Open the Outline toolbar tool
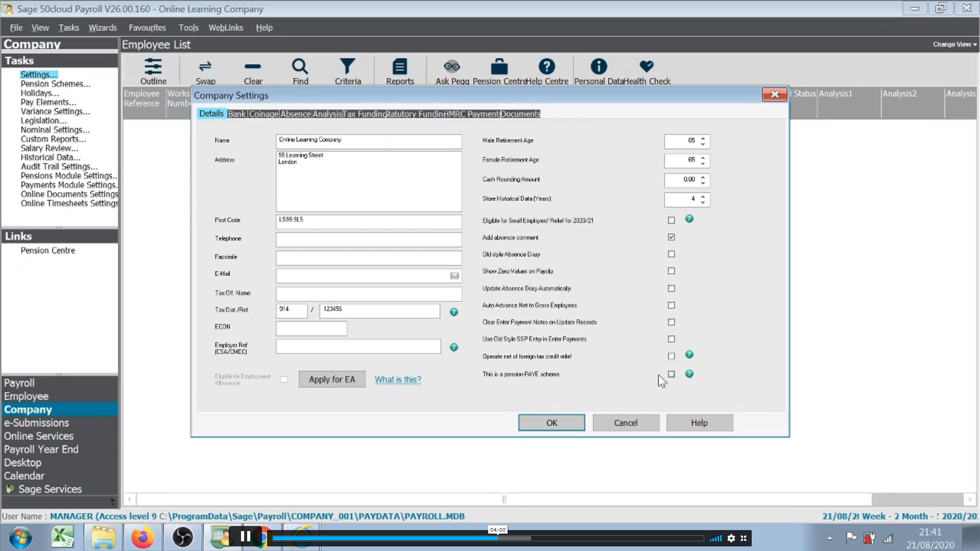The height and width of the screenshot is (551, 980). [153, 71]
